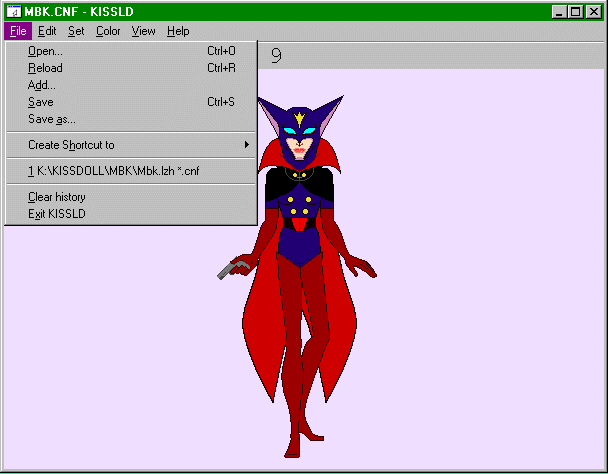The width and height of the screenshot is (608, 474).
Task: Open the Edit menu
Action: click(47, 31)
